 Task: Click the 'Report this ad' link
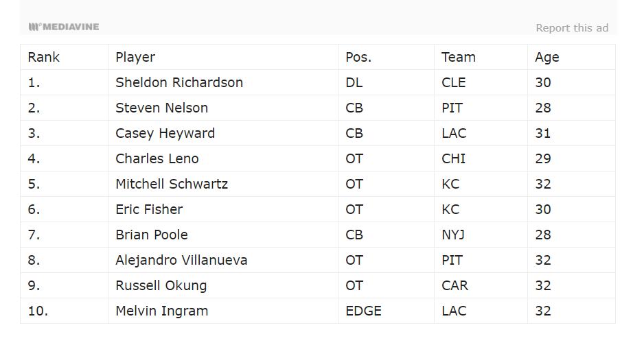[x=571, y=28]
